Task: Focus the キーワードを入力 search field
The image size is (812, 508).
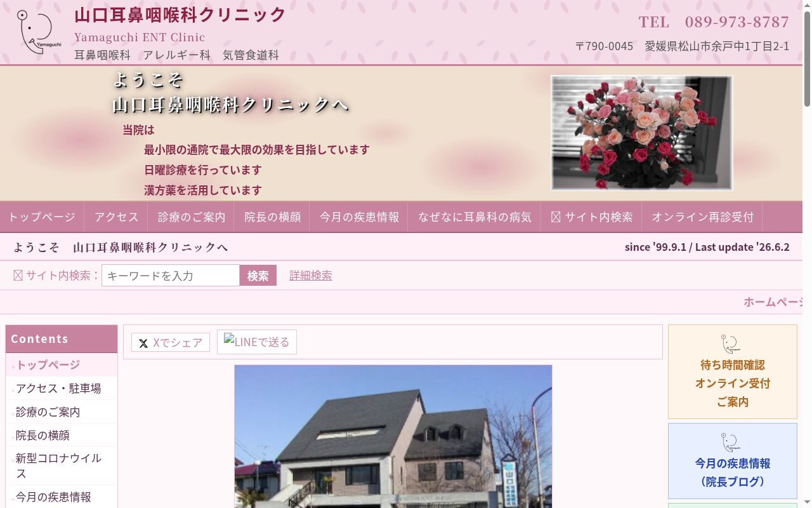Action: coord(171,276)
